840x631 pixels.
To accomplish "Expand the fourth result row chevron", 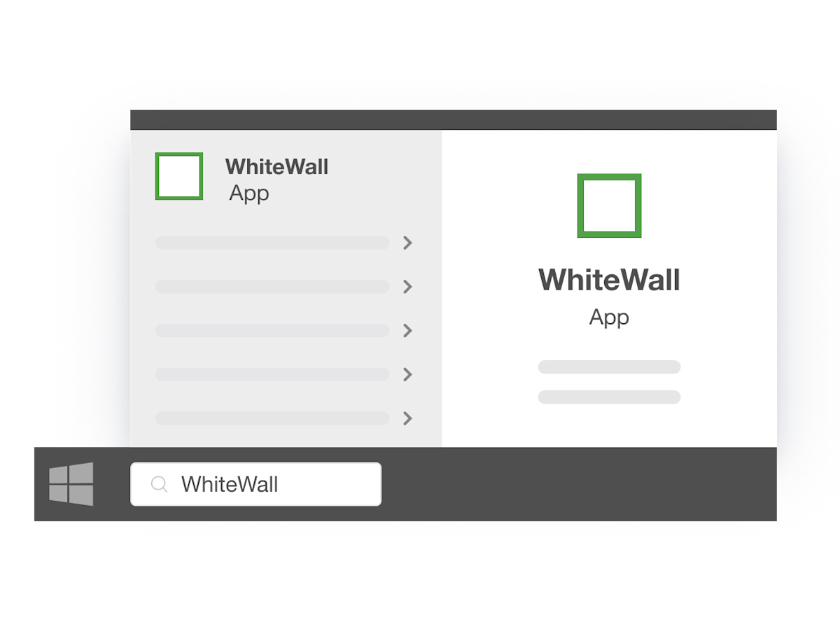I will point(407,374).
